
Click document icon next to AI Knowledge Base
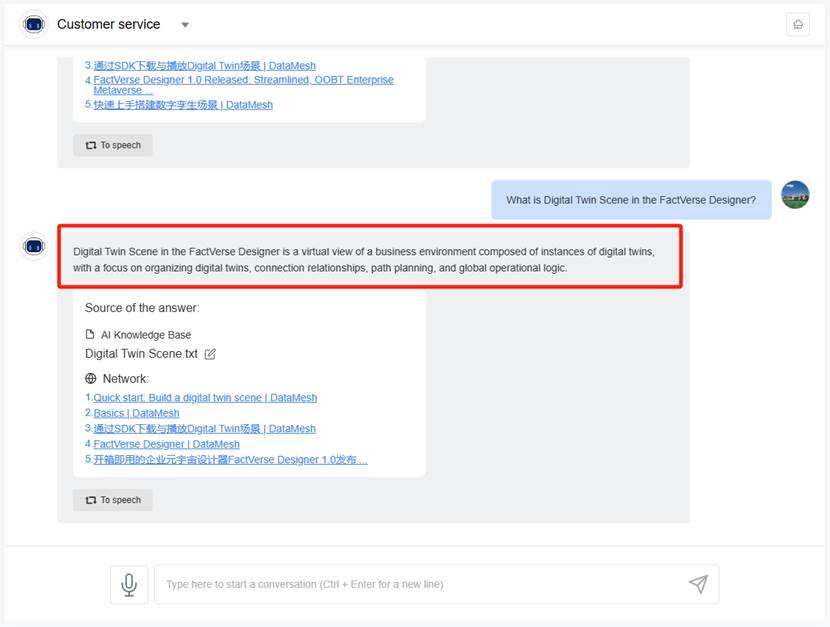click(x=91, y=335)
